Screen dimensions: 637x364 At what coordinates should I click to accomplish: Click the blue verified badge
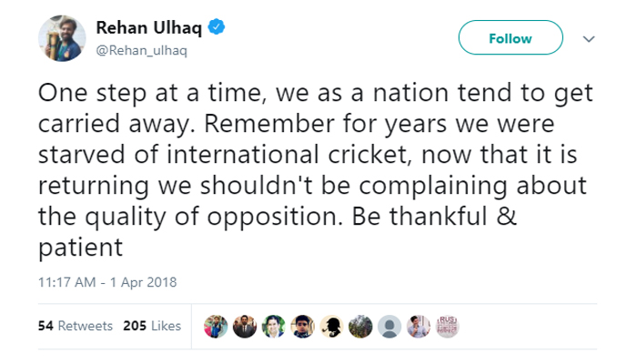[217, 27]
